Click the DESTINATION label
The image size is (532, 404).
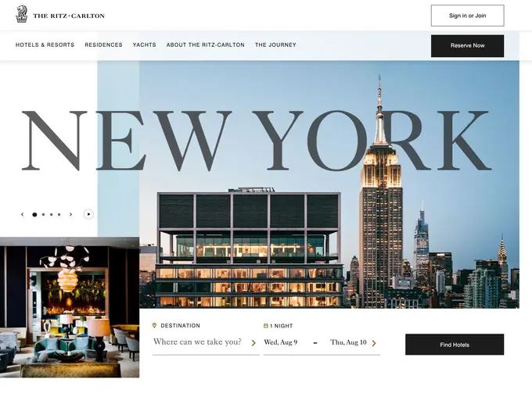(x=180, y=326)
